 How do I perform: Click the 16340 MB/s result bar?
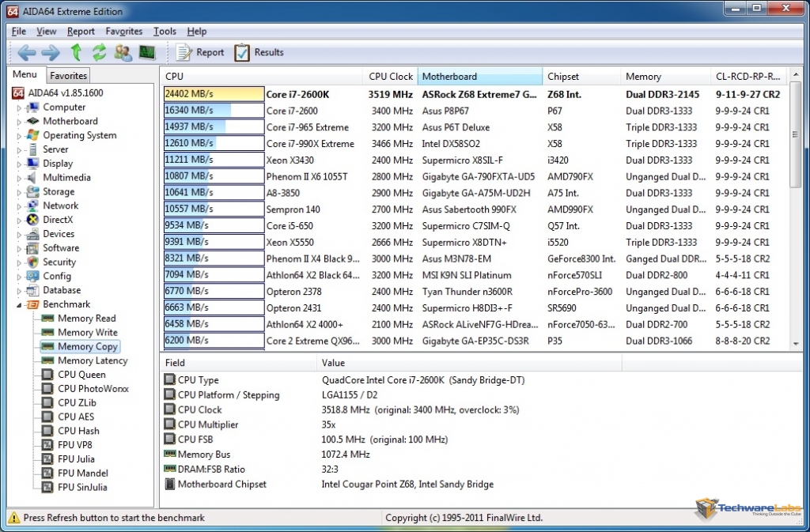pos(214,111)
